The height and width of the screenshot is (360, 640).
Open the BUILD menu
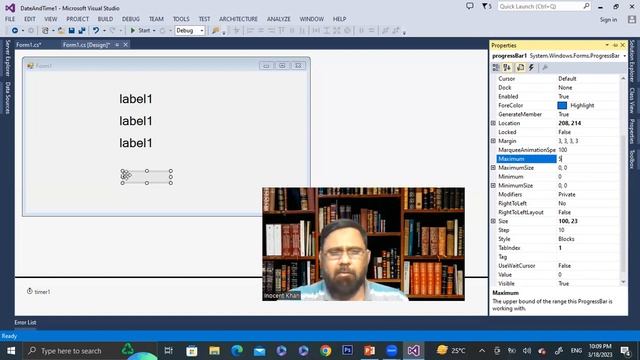click(x=105, y=19)
